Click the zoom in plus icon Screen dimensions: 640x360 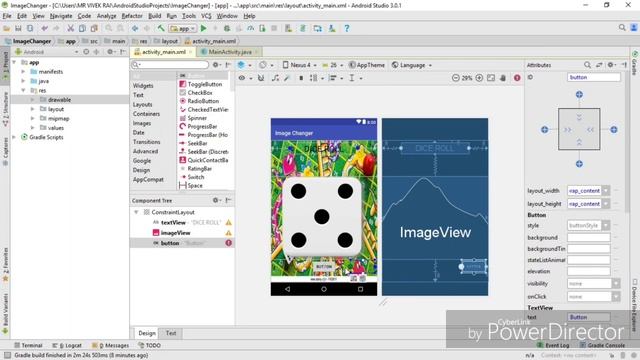(479, 78)
